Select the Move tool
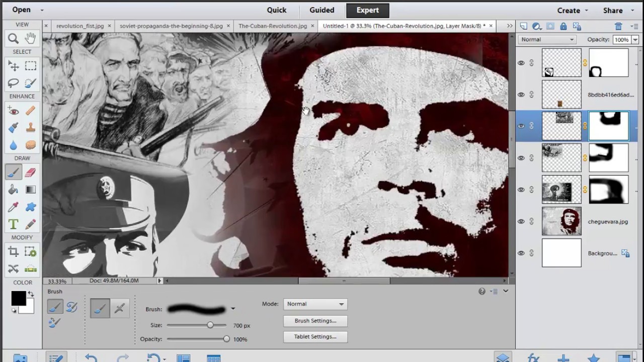The image size is (644, 362). pos(14,66)
